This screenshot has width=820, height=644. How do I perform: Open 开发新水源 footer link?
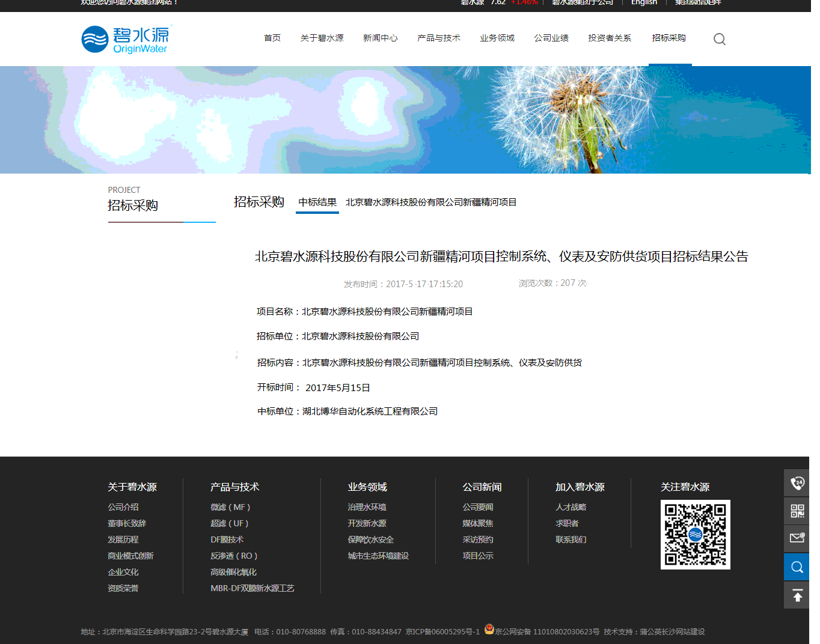pos(367,523)
